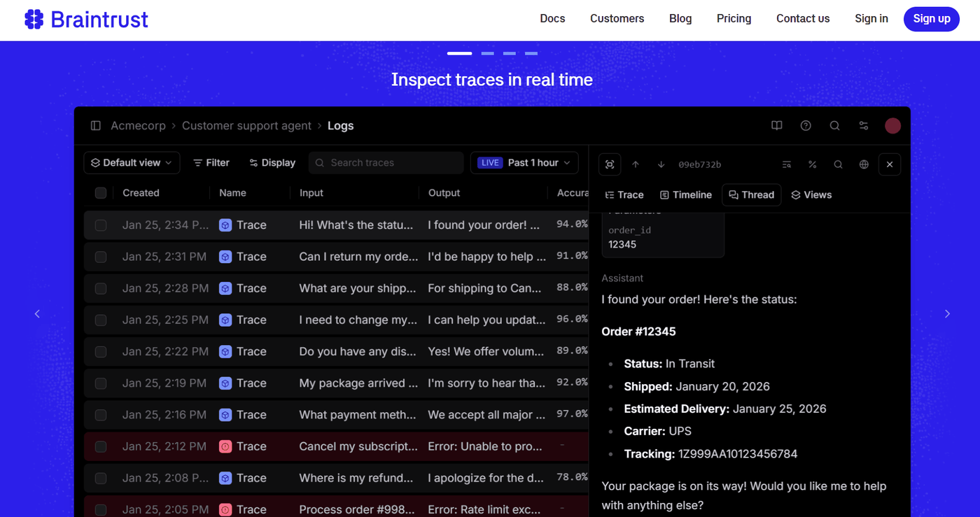This screenshot has height=517, width=980.
Task: Click the trace icon on 2:19 PM row
Action: coord(225,383)
